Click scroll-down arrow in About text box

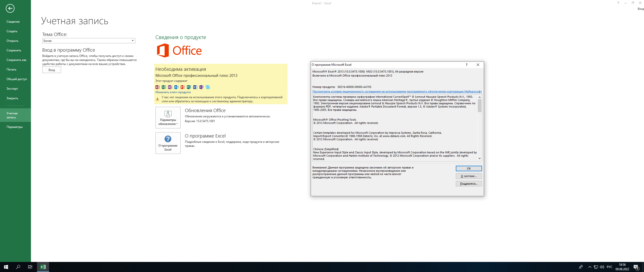479,158
